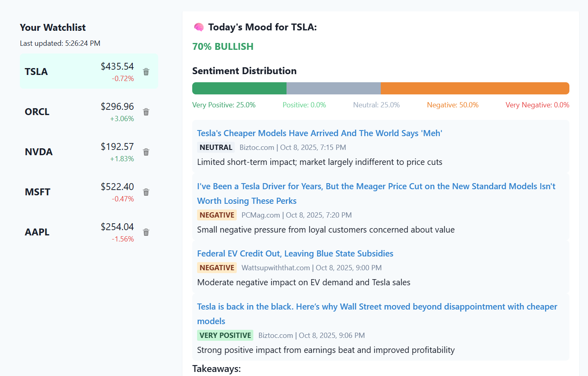Remove ORCL using its trash icon
The width and height of the screenshot is (588, 376).
(146, 111)
